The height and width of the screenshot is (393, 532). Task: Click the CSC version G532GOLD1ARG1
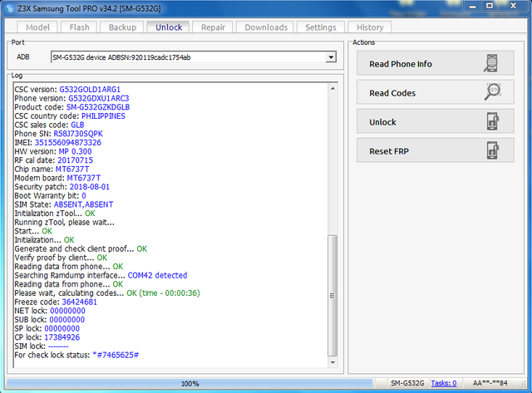click(x=90, y=89)
